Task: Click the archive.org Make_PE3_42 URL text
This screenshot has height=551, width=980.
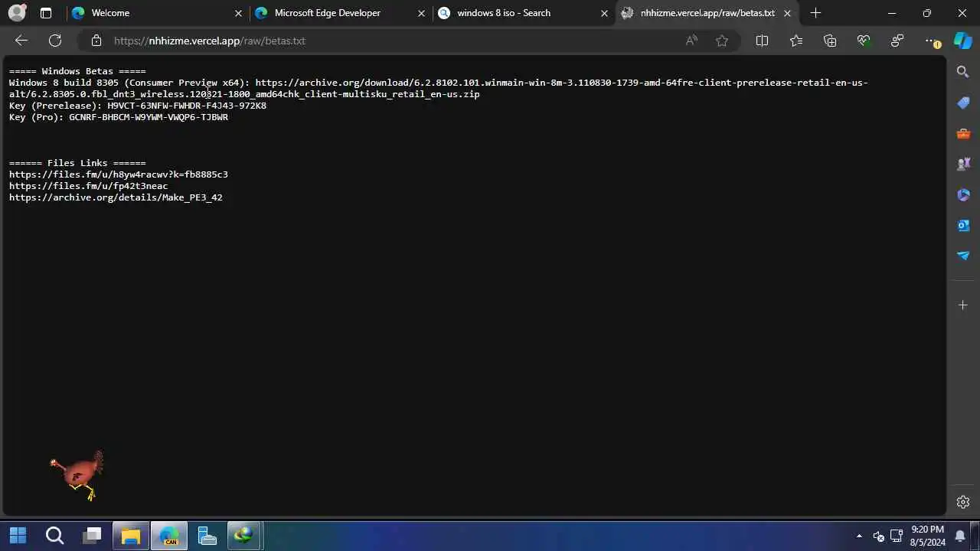Action: [x=116, y=197]
